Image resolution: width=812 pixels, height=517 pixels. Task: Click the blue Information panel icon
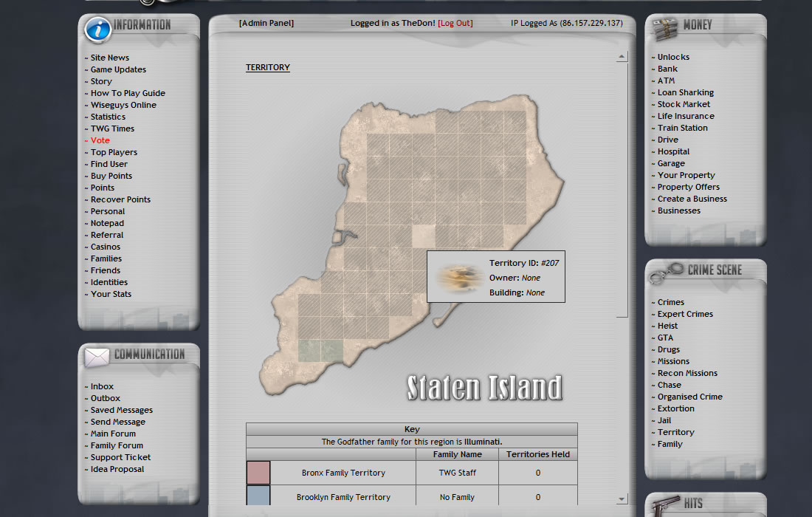tap(98, 29)
